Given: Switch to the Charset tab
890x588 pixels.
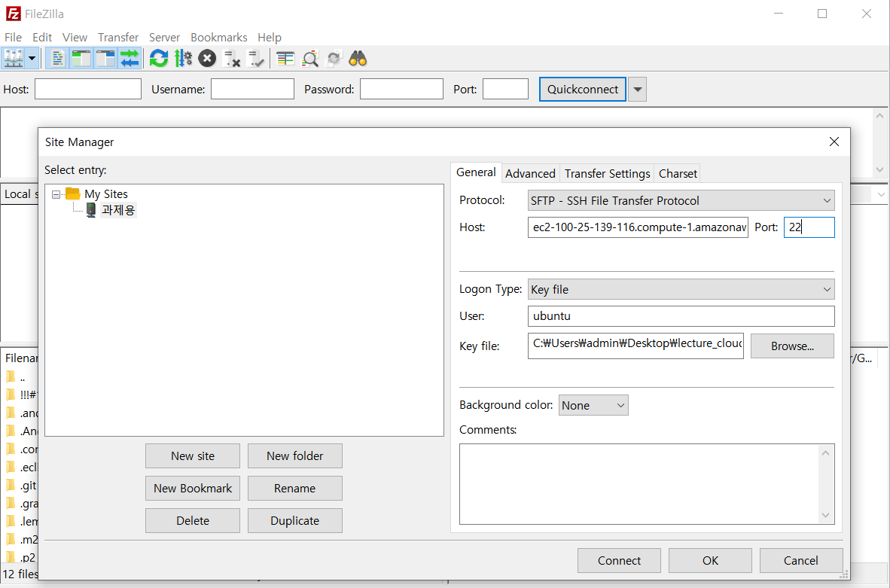Looking at the screenshot, I should point(678,174).
